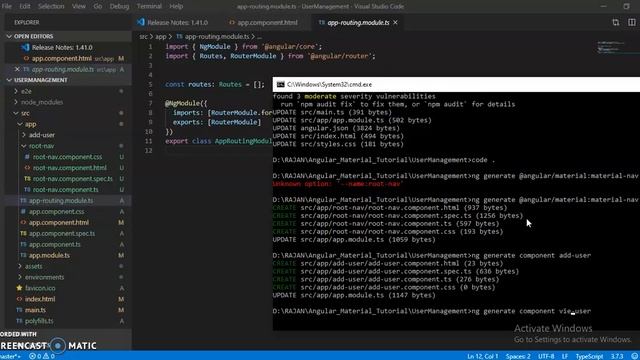
Task: Open app.component.html in src/app tree
Action: point(59,222)
